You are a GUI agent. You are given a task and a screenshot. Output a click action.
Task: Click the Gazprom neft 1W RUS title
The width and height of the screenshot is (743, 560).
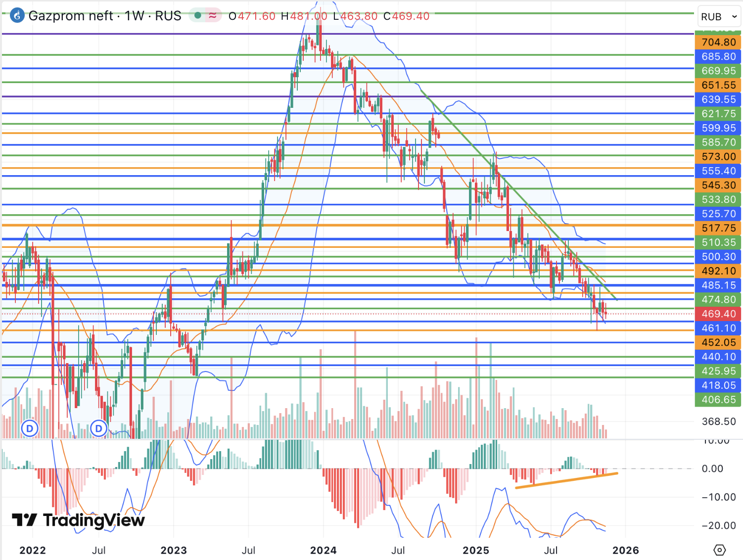[x=105, y=16]
